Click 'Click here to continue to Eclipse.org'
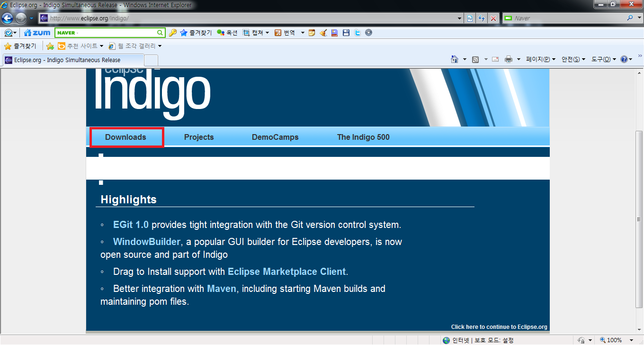 (499, 327)
